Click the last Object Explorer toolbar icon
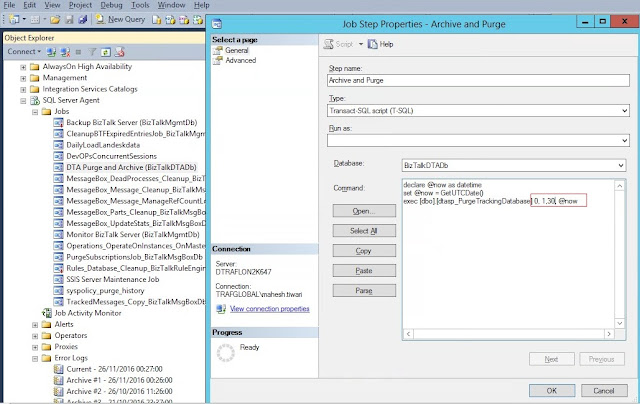 (x=119, y=52)
